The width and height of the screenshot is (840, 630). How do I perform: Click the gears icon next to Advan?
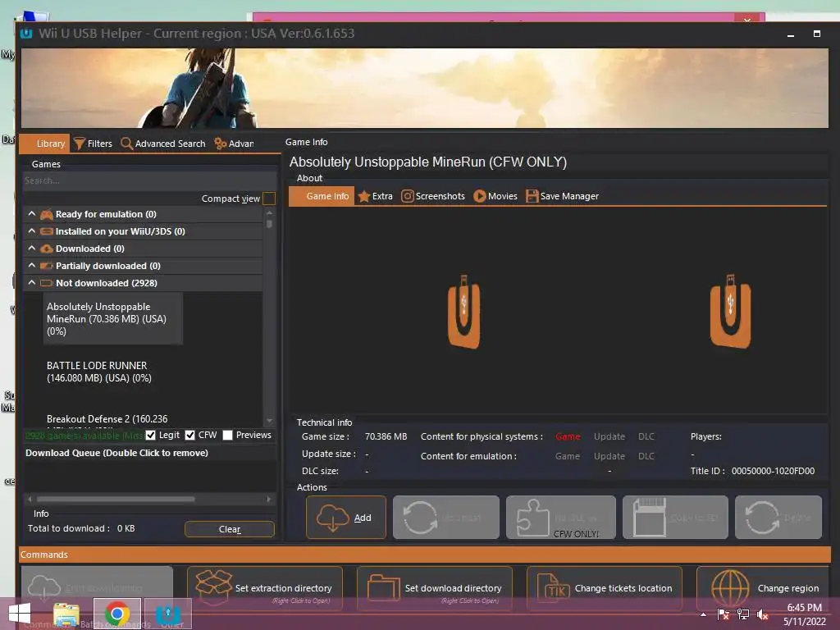point(220,144)
